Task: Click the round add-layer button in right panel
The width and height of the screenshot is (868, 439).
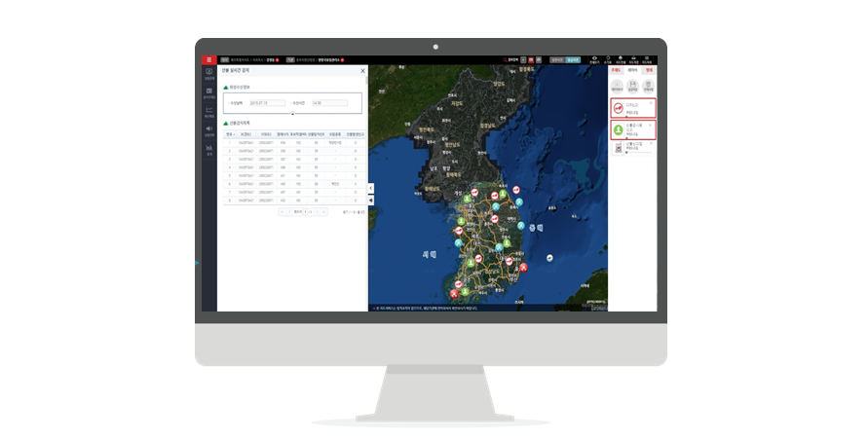Action: pyautogui.click(x=618, y=86)
